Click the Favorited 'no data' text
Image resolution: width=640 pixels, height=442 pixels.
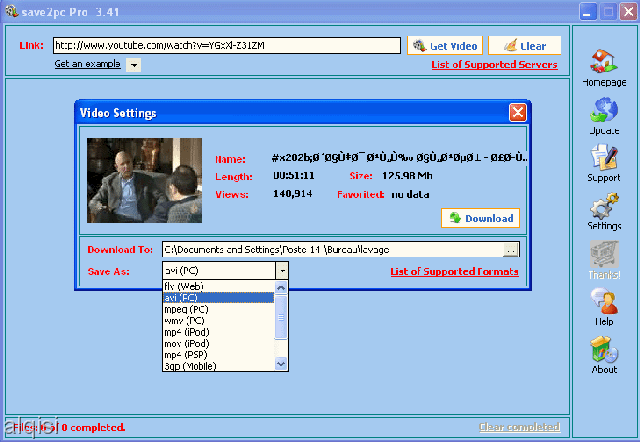[410, 194]
